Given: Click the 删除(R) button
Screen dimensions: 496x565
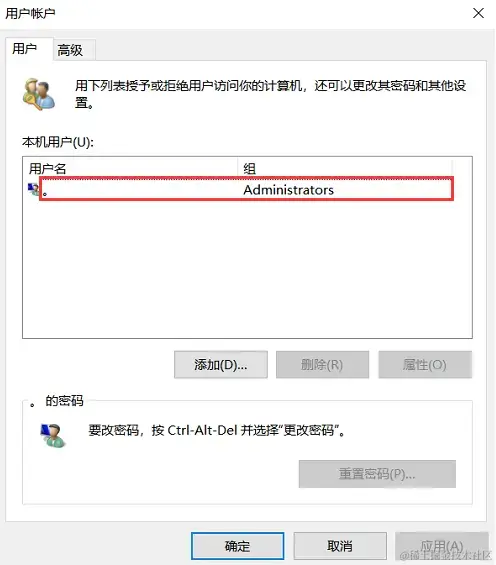Looking at the screenshot, I should (322, 365).
